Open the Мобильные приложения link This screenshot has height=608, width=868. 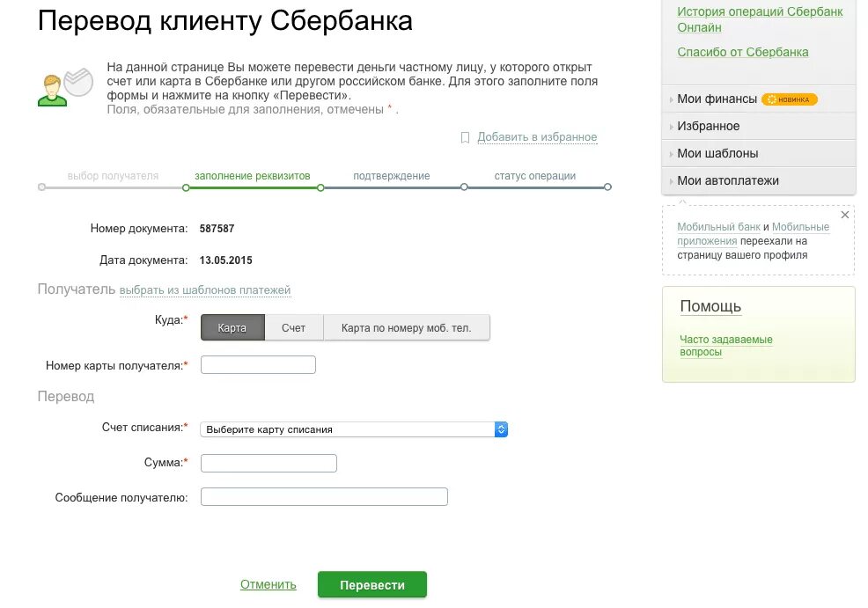pos(754,234)
